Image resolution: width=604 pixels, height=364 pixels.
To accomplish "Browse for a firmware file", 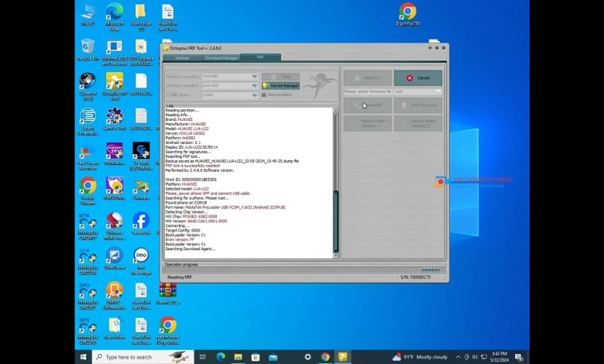I will [x=439, y=91].
